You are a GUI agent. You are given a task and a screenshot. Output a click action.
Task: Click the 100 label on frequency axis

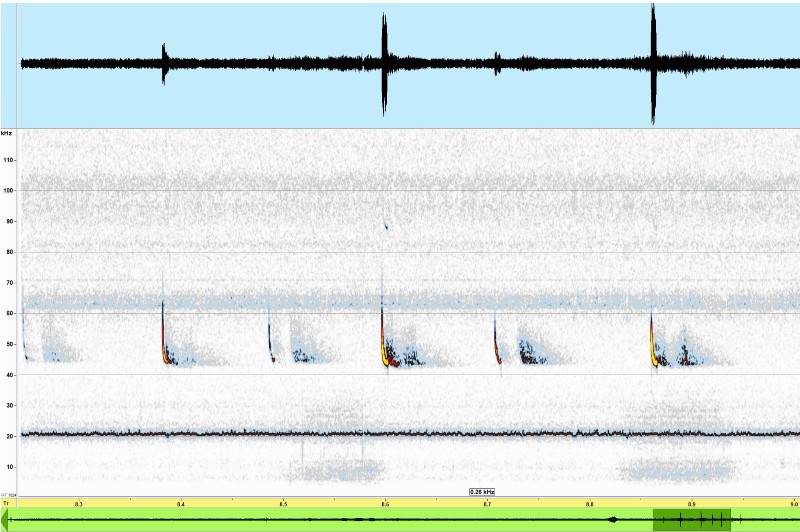point(8,190)
